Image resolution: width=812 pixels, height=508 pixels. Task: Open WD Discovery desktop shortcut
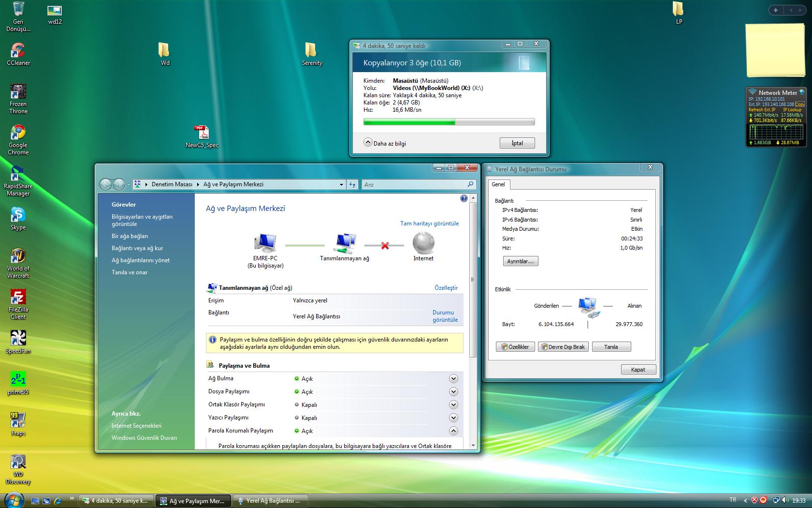click(18, 469)
